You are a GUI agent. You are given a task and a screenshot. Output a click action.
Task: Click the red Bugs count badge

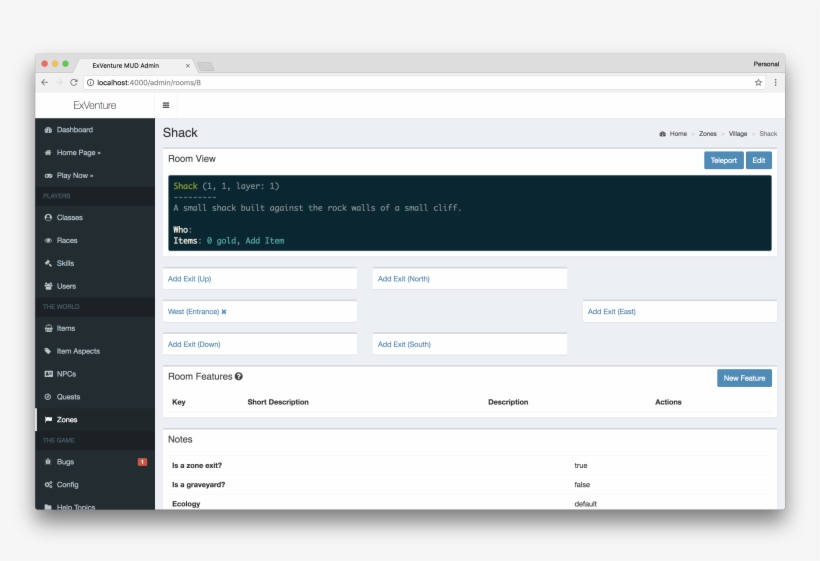[142, 462]
